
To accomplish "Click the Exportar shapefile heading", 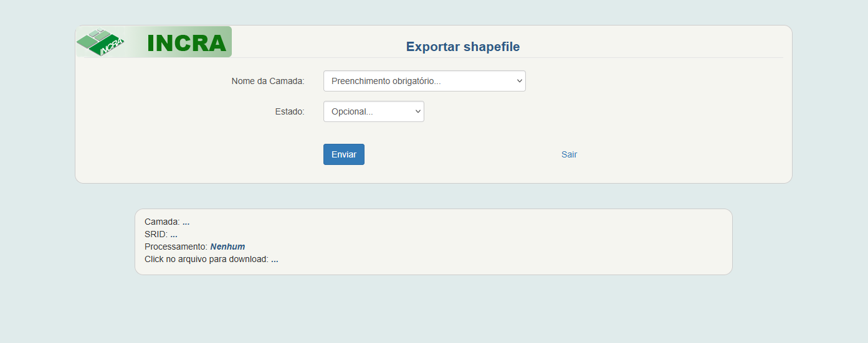I will (463, 47).
